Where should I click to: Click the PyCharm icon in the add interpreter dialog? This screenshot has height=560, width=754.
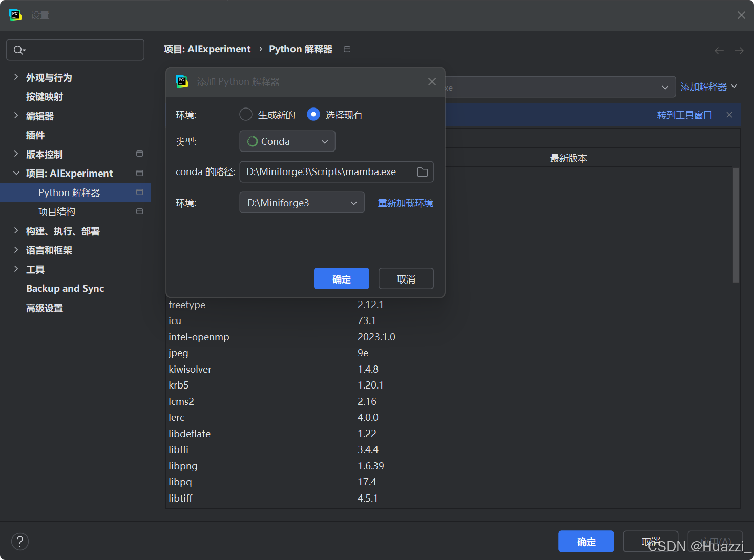point(182,81)
